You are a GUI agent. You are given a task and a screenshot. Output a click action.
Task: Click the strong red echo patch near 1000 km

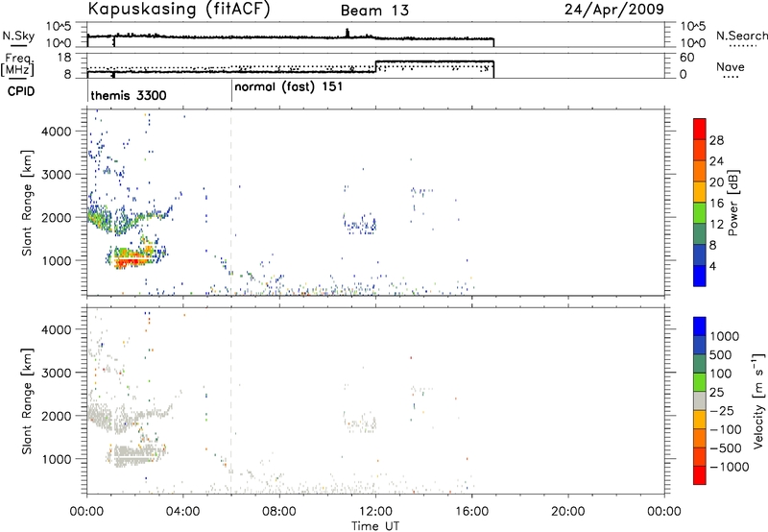pyautogui.click(x=130, y=262)
